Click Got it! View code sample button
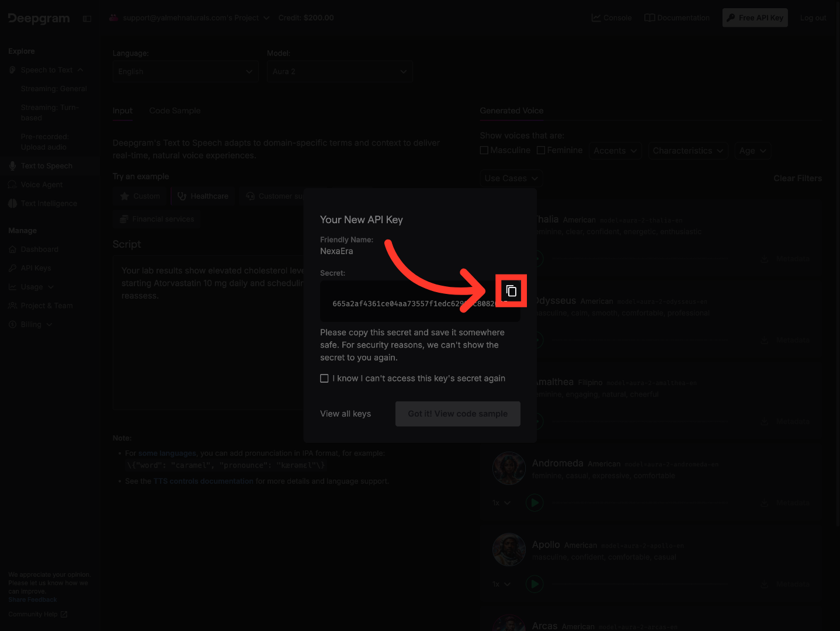Screen dimensions: 840x631 pos(458,414)
